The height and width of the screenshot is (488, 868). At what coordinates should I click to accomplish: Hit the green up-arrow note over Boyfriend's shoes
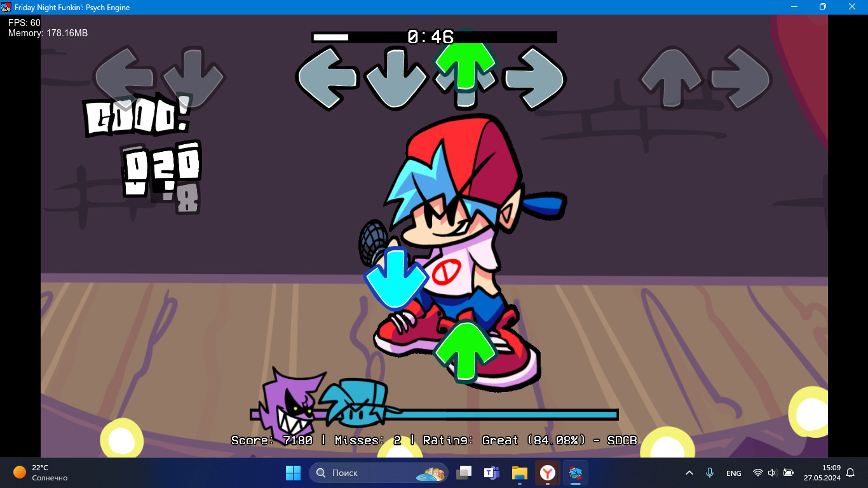pos(465,351)
